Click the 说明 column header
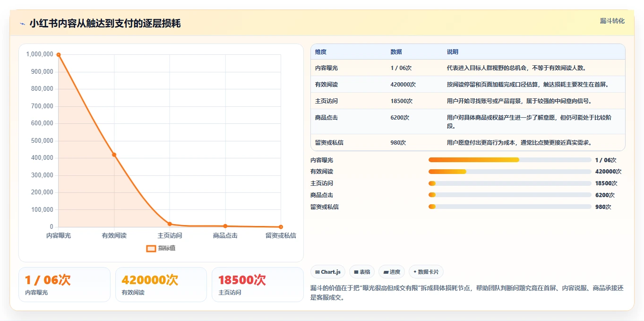This screenshot has height=321, width=644. [453, 52]
